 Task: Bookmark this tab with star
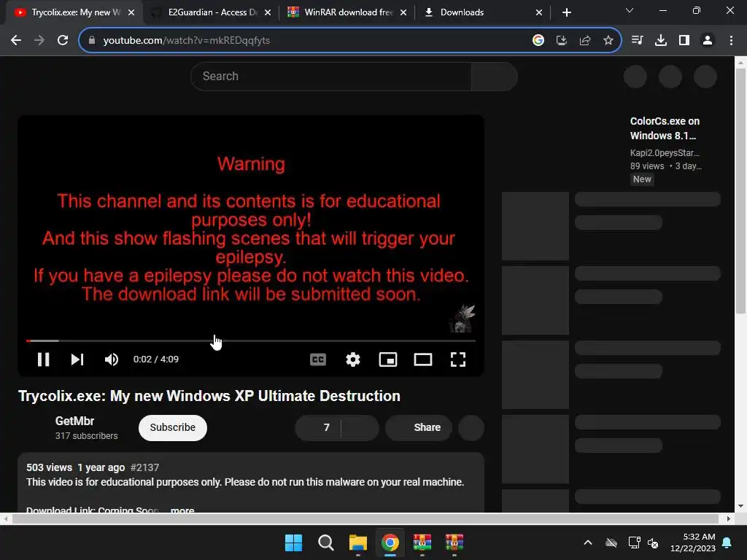tap(608, 41)
